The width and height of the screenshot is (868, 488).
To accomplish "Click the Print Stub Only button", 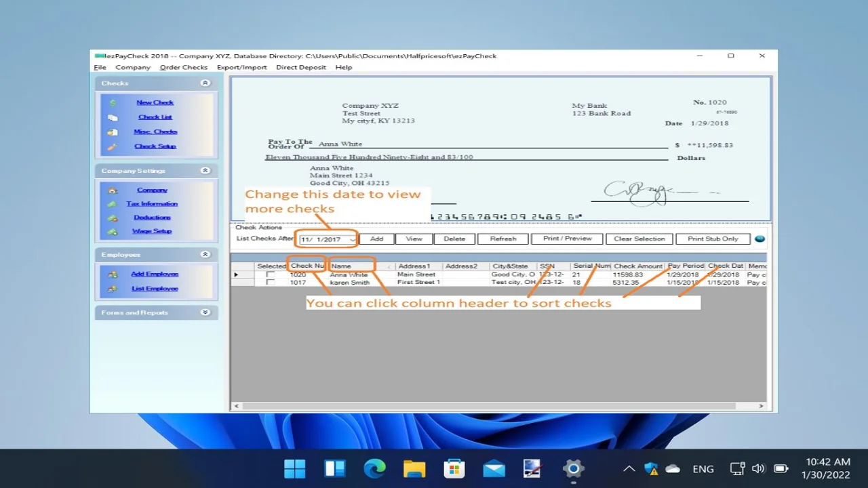I will (x=713, y=239).
